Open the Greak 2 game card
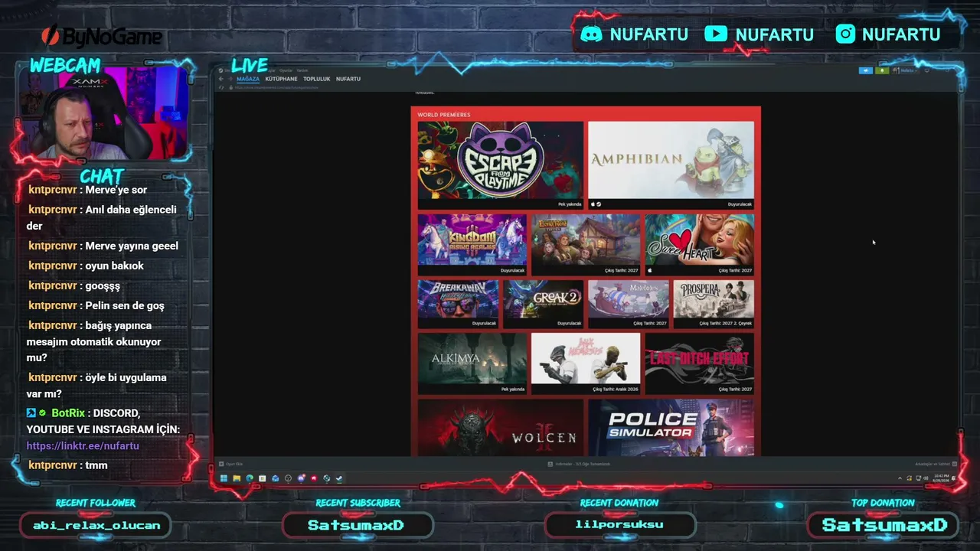The height and width of the screenshot is (551, 980). click(x=543, y=304)
